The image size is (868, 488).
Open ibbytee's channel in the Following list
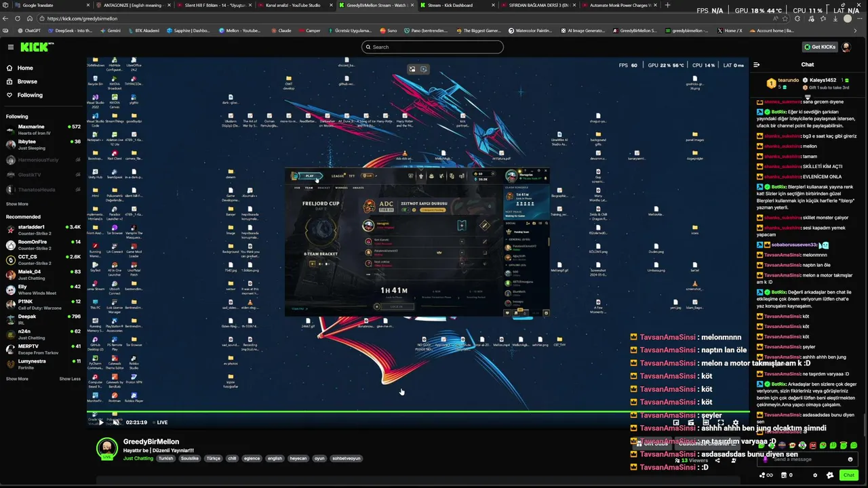[x=43, y=144]
